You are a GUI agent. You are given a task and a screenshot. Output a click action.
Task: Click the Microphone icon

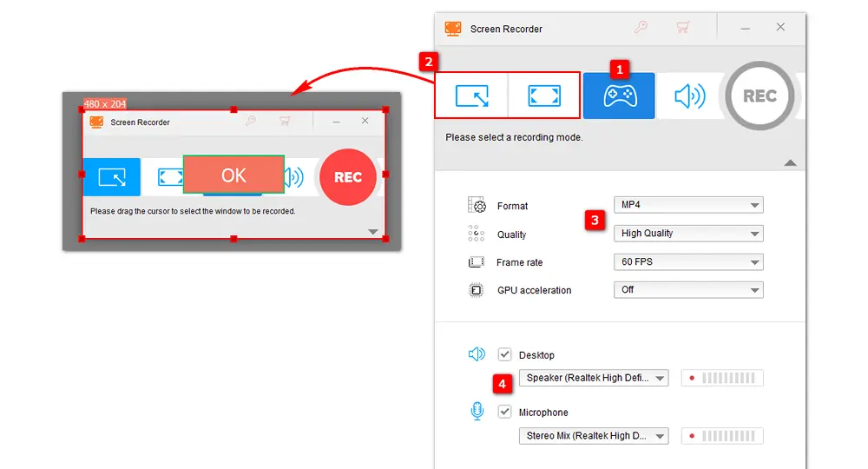click(477, 411)
